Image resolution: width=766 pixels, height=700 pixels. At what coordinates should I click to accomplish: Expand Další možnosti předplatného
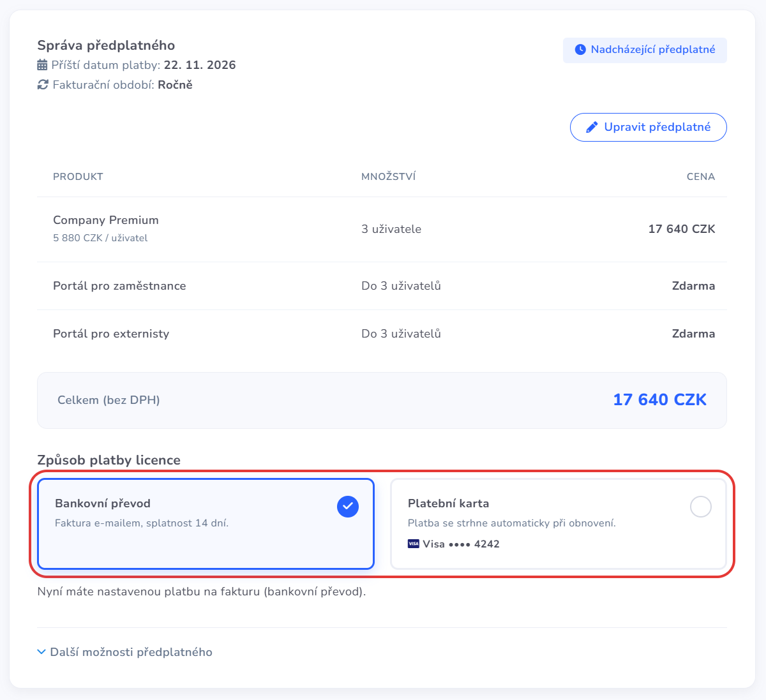point(125,652)
